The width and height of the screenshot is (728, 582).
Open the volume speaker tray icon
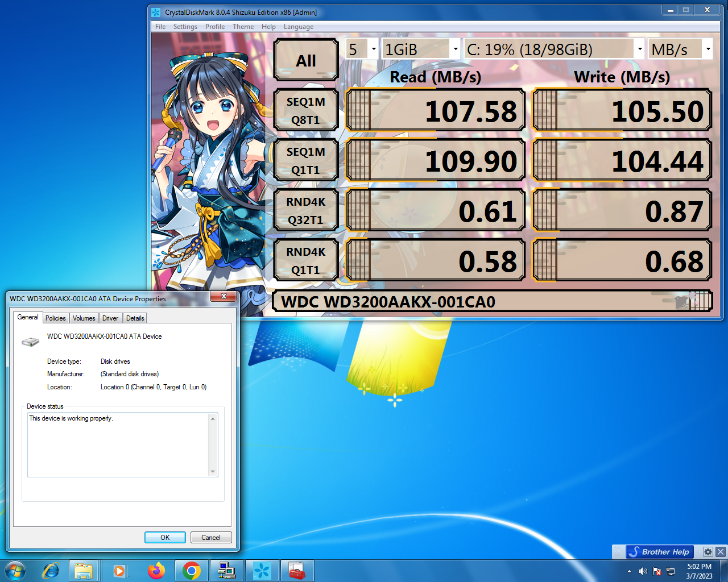coord(643,571)
